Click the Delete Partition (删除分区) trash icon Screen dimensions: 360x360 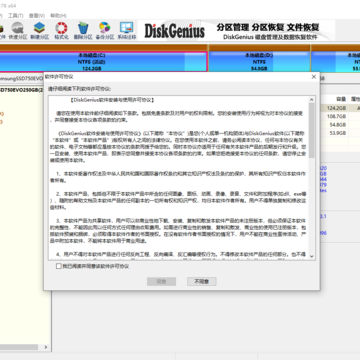(x=83, y=31)
